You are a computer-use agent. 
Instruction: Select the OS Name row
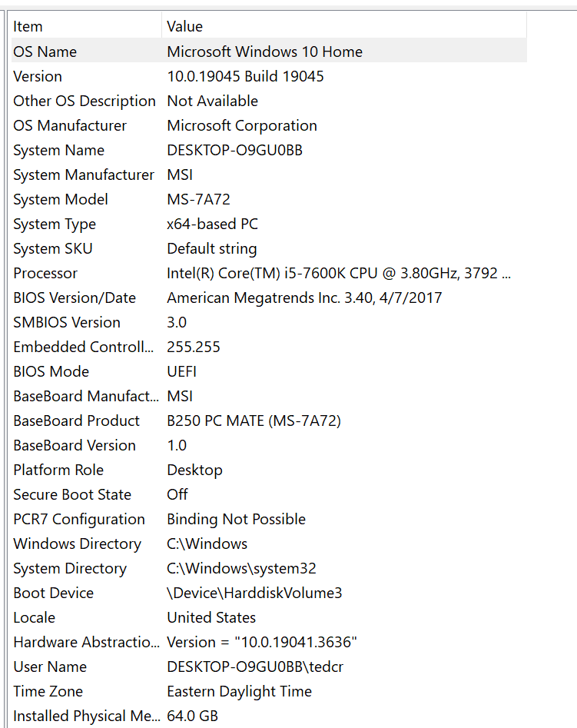coord(269,52)
